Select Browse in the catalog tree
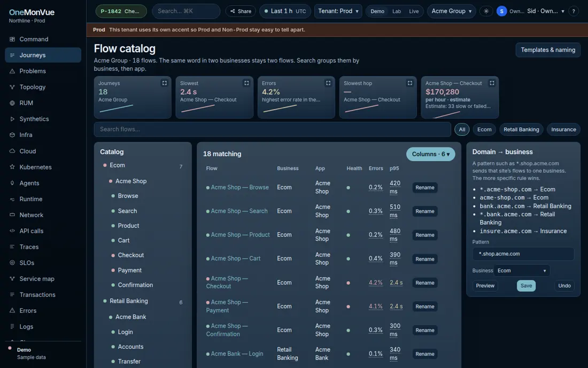 (x=128, y=196)
